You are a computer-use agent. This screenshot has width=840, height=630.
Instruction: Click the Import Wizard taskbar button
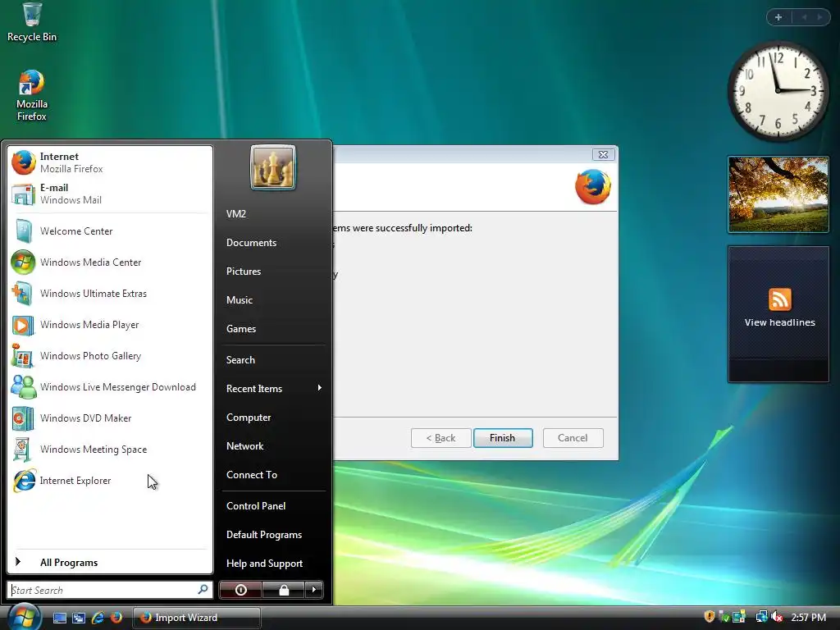(x=196, y=618)
